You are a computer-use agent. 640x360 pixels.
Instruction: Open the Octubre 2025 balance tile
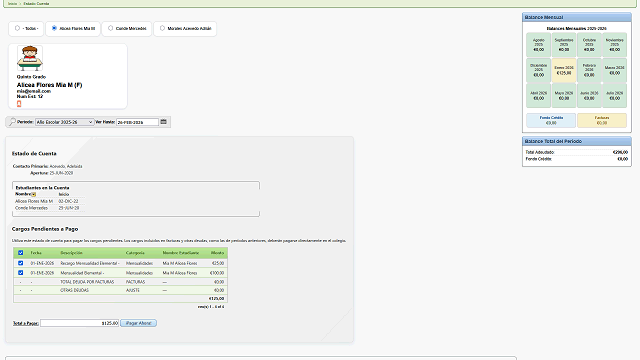point(589,44)
